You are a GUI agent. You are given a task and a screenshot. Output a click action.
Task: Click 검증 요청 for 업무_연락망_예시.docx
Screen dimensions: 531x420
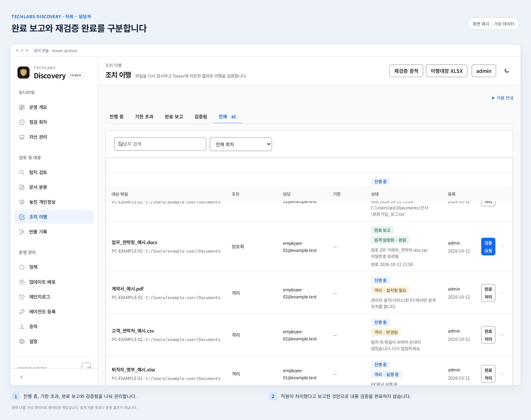(488, 247)
